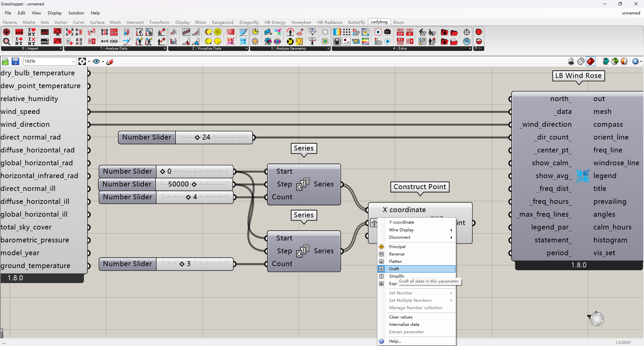Screen dimensions: 644x346
Task: Click the red sketch pen icon
Action: pyautogui.click(x=110, y=61)
